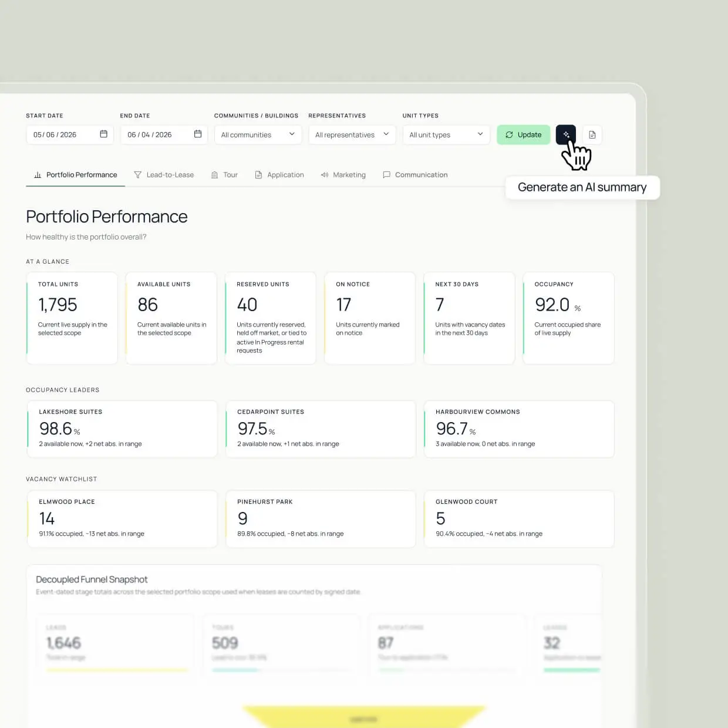Click the refresh icon in Update button
The height and width of the screenshot is (728, 728).
(x=509, y=134)
